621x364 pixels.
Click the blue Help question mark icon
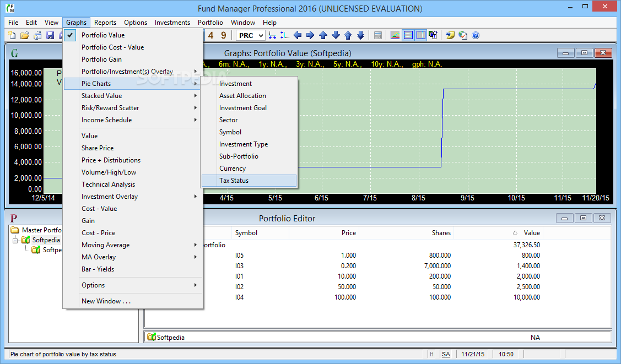[476, 35]
